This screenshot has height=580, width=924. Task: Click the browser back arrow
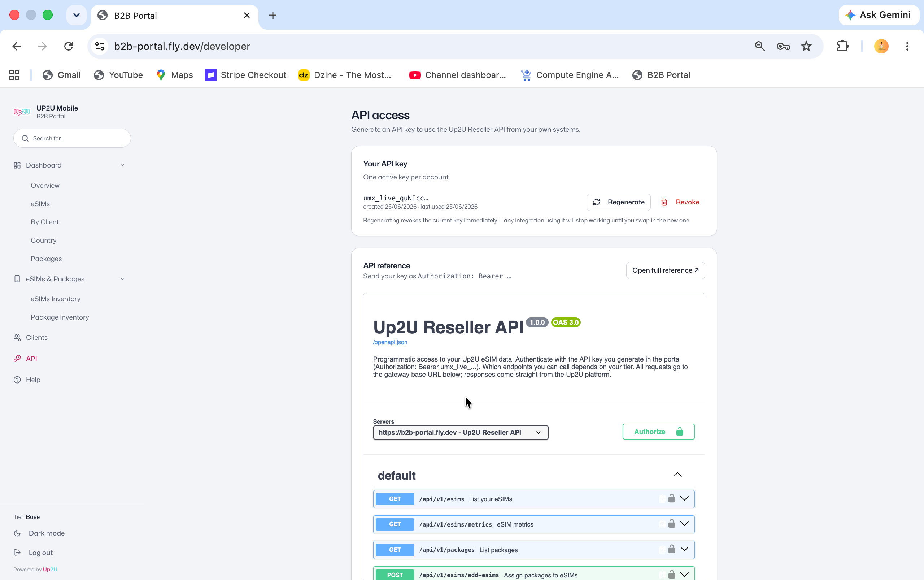click(17, 47)
